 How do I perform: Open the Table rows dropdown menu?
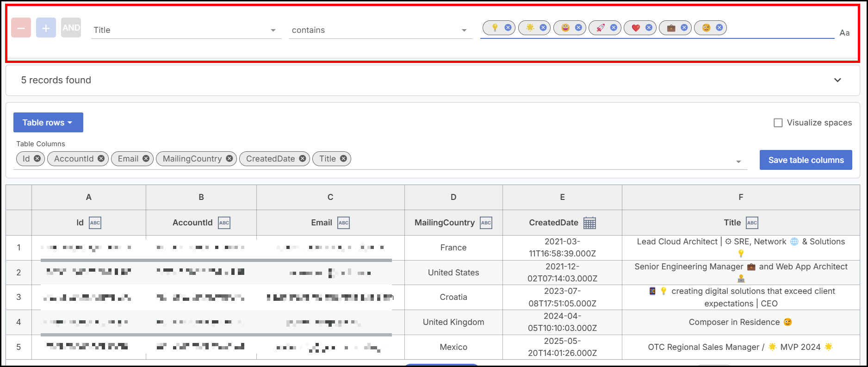48,123
